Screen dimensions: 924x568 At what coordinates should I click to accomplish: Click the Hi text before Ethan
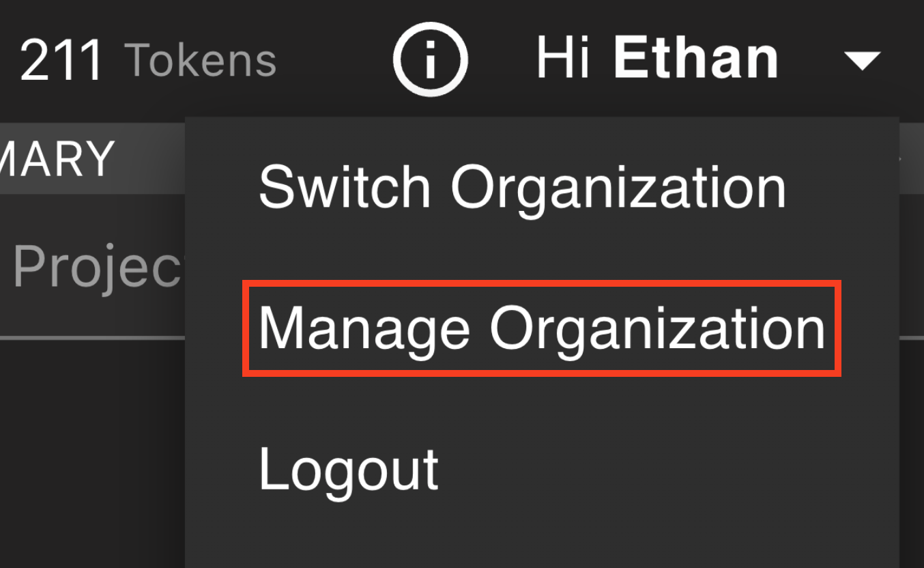click(x=564, y=59)
